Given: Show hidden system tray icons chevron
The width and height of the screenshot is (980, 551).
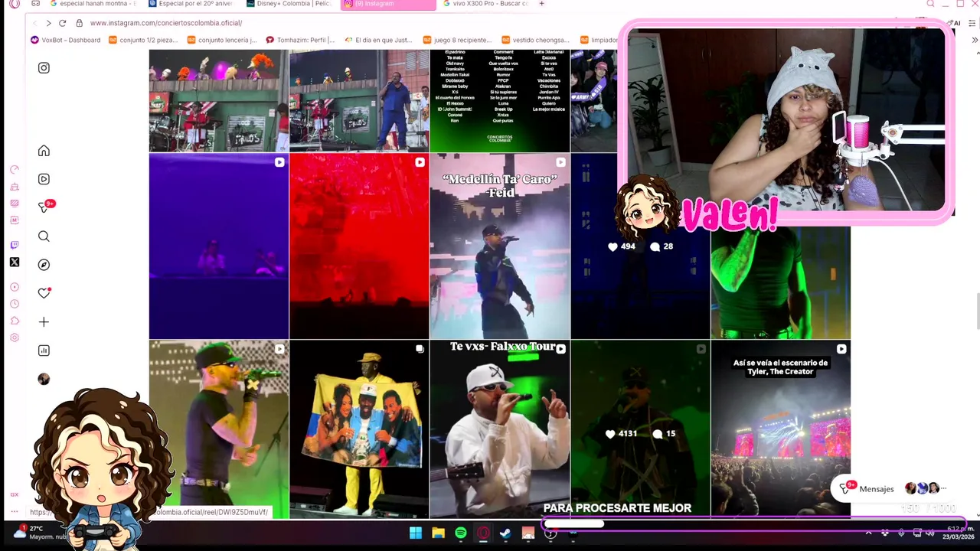Looking at the screenshot, I should (868, 533).
